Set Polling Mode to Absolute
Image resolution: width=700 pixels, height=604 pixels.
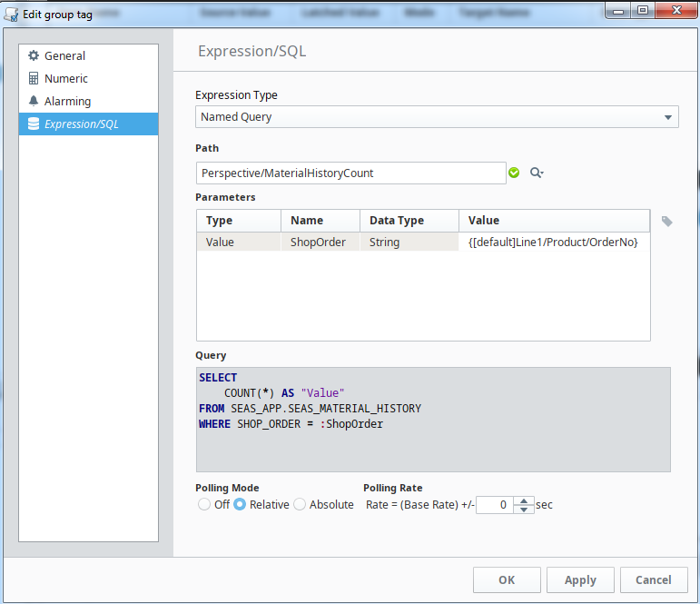click(x=300, y=504)
